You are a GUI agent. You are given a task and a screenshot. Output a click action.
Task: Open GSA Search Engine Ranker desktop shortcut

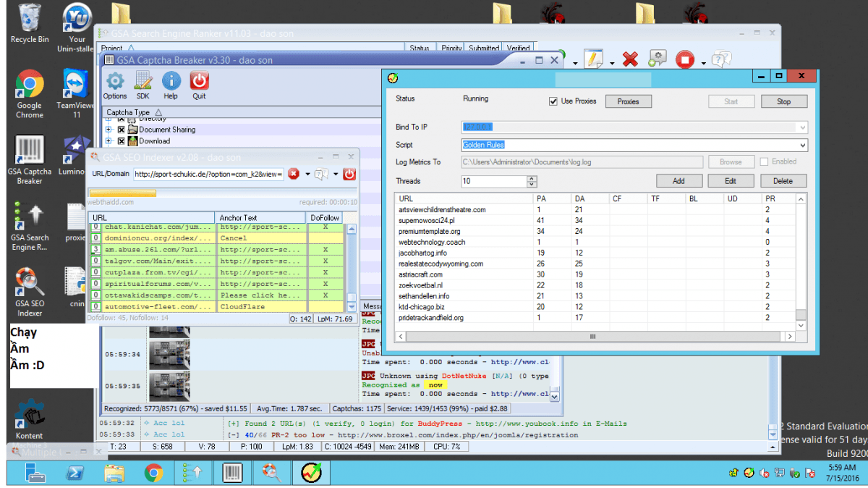pyautogui.click(x=30, y=227)
